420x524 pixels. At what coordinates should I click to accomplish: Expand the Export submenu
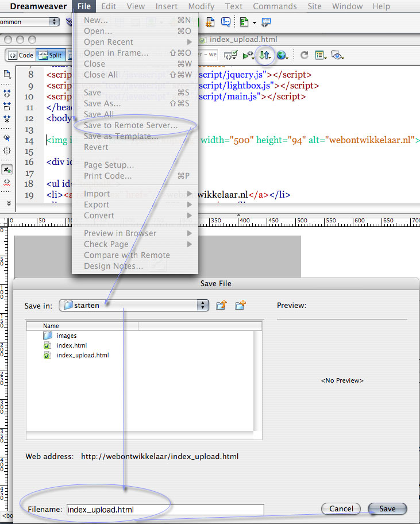135,205
